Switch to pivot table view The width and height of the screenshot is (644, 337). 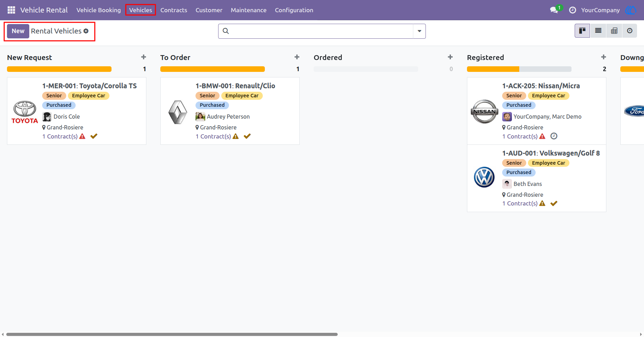614,31
